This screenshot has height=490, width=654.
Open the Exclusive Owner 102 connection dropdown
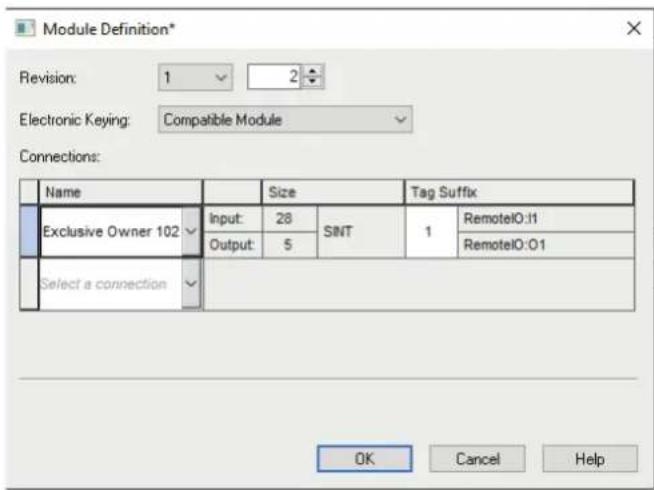(x=191, y=231)
